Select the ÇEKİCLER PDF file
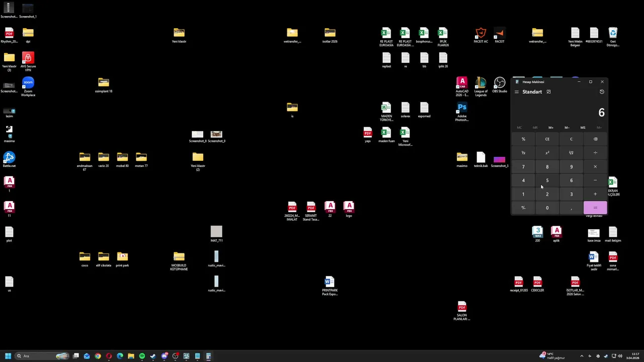644x362 pixels. (537, 284)
